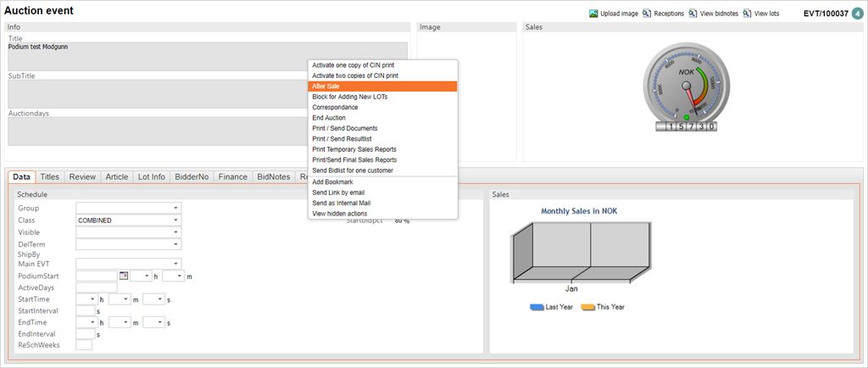The image size is (868, 368).
Task: Click the Title text field
Action: click(x=207, y=56)
